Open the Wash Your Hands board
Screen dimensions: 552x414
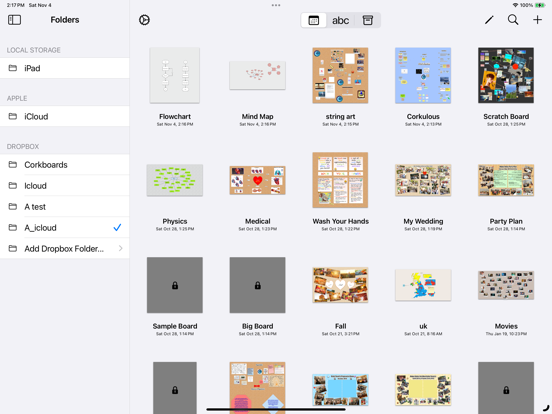340,180
